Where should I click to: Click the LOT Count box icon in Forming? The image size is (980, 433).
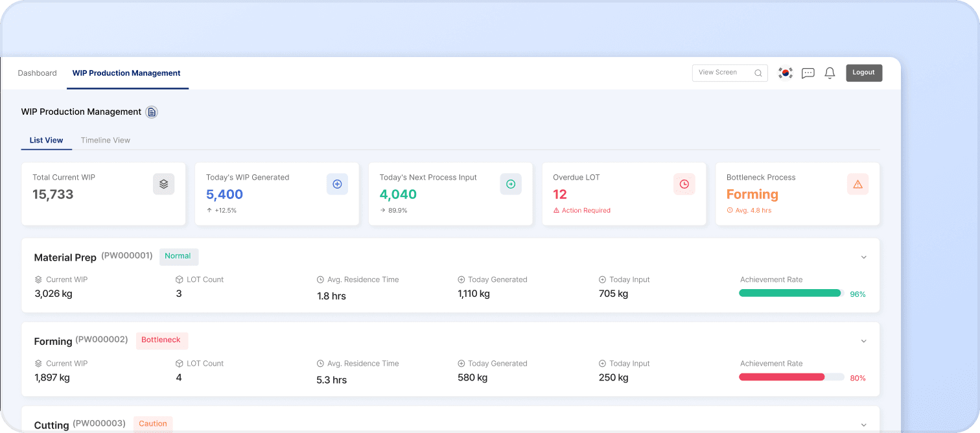click(180, 364)
